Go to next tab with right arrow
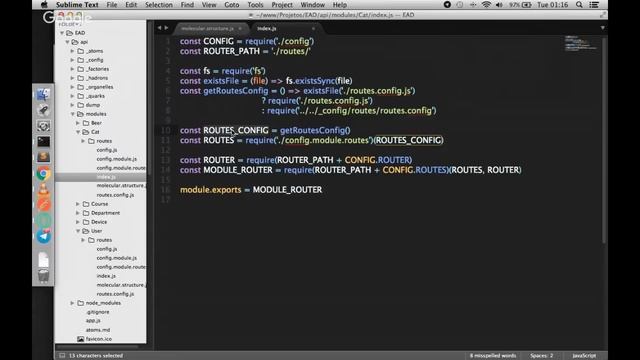The image size is (640, 360). [x=166, y=28]
